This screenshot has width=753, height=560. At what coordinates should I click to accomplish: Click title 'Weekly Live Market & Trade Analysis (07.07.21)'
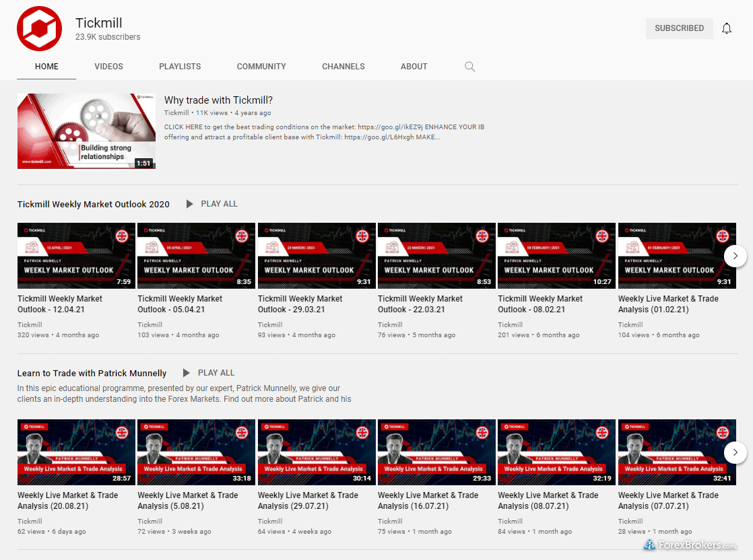point(669,501)
